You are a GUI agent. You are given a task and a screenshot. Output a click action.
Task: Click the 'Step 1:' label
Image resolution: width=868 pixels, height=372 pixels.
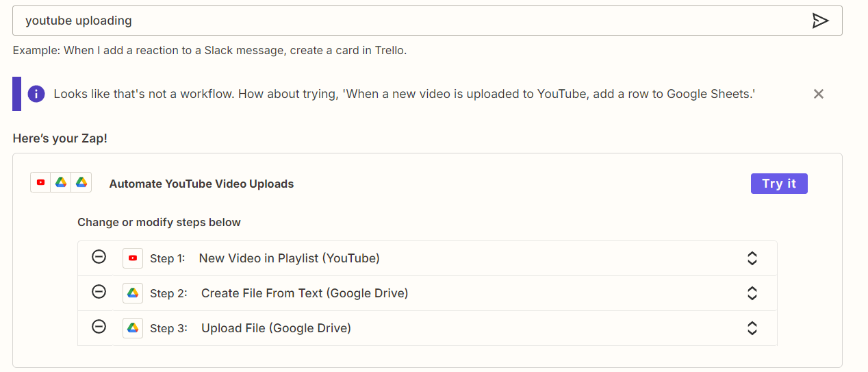(x=168, y=258)
